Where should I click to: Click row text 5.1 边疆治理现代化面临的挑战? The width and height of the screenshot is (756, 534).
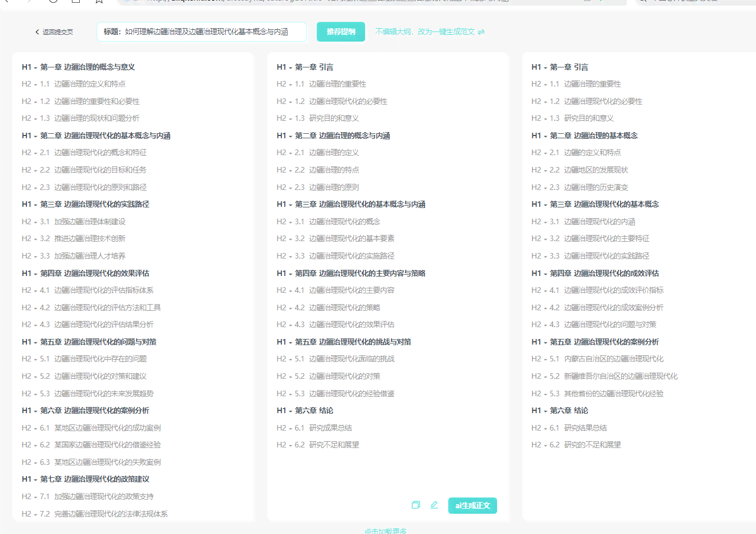point(345,359)
